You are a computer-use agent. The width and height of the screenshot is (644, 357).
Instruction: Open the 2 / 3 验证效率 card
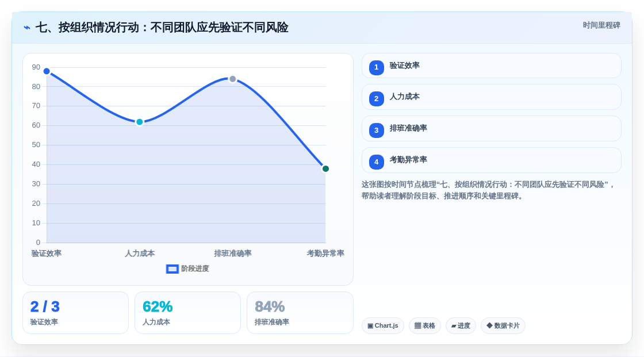[x=75, y=313]
